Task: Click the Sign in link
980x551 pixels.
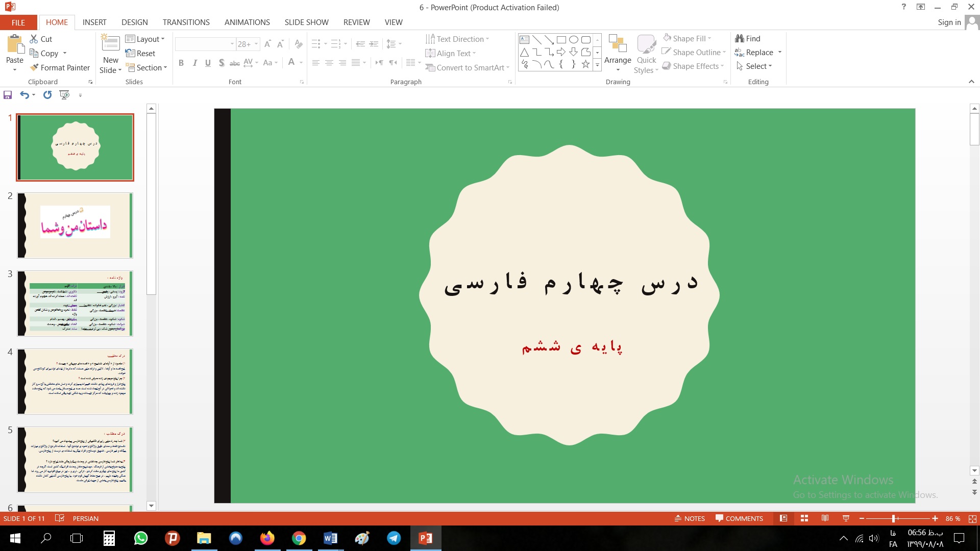Action: [x=949, y=22]
